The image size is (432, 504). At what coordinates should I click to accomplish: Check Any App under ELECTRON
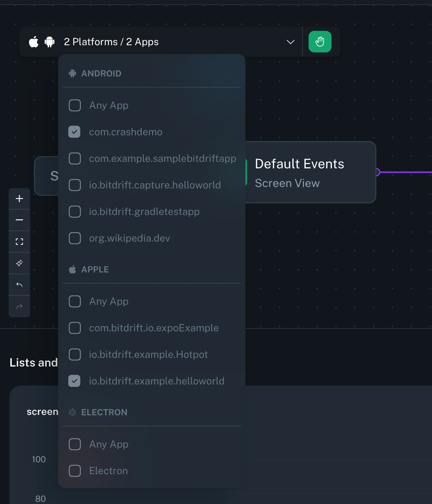[75, 444]
